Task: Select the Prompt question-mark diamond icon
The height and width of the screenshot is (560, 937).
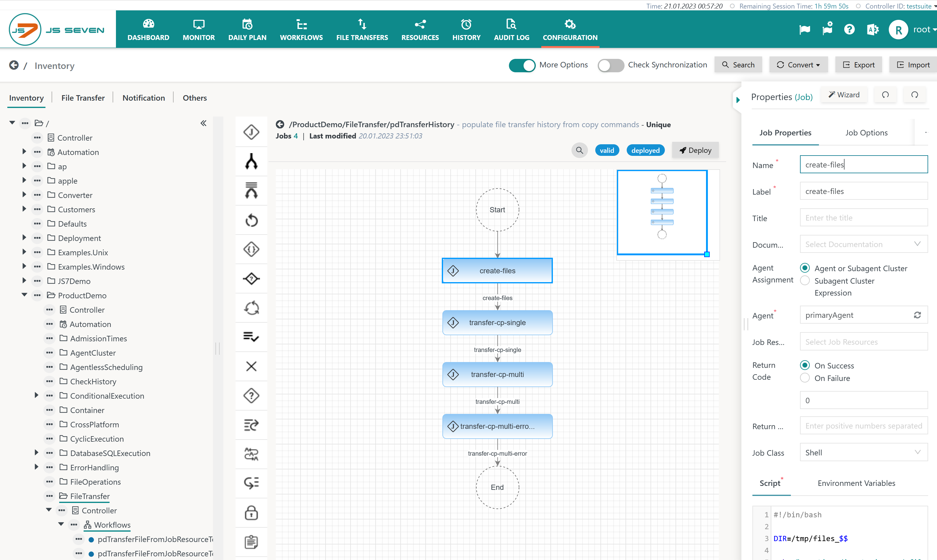Action: (251, 396)
